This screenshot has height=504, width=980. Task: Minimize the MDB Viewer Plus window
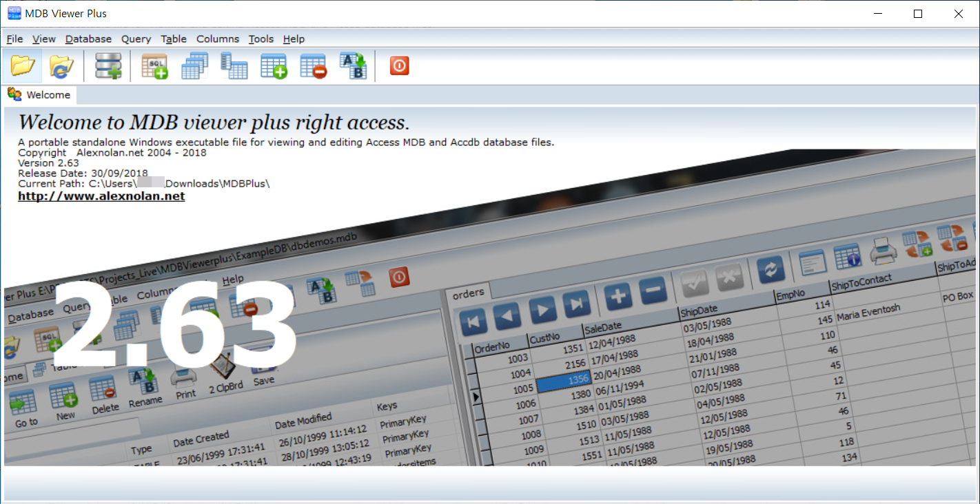coord(878,14)
